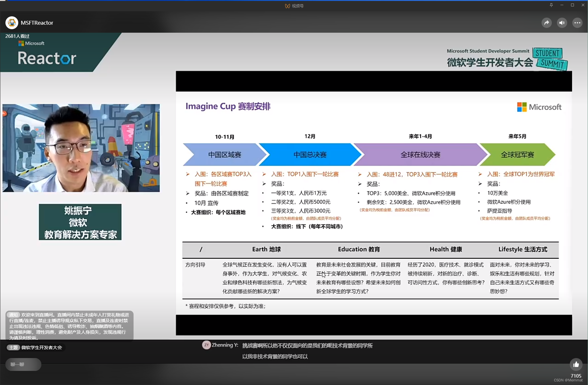Click the 微软学生开发者大会 summit heading

490,62
